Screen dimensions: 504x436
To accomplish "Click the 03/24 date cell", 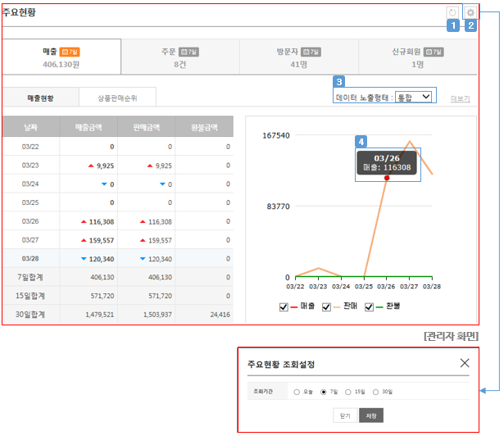I will coord(30,184).
